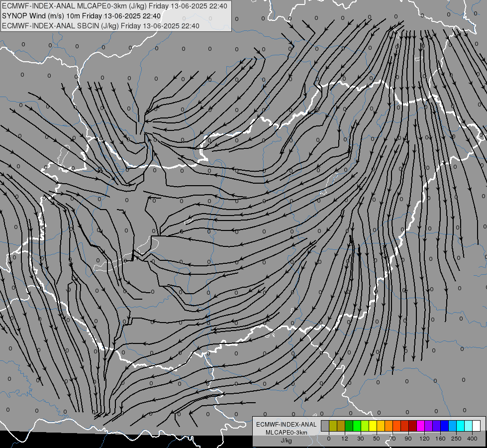
Task: Click the gray swatch in the MLCAPE legend
Action: [325, 426]
